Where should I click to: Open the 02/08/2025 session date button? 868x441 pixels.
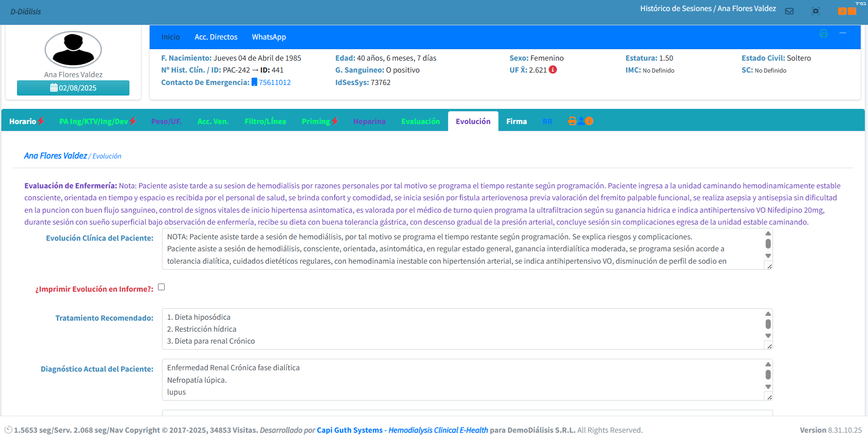73,88
